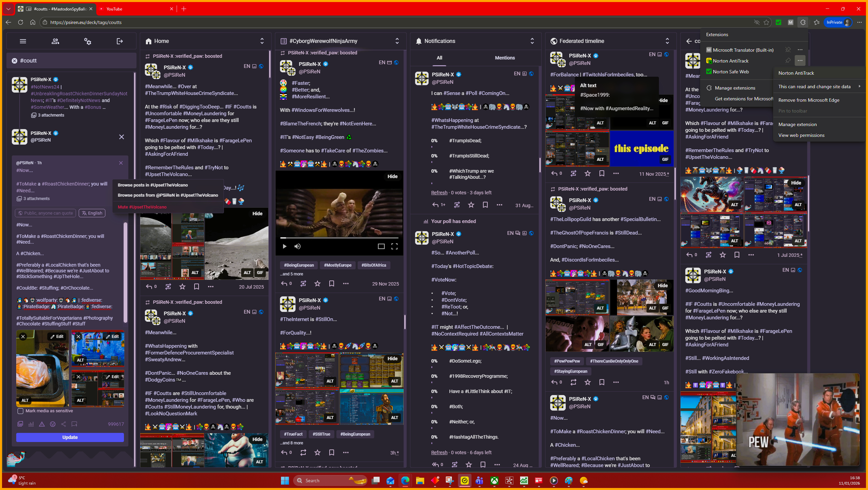Hide media in CyborgWerewolfNinjaArmy video post
This screenshot has height=490, width=868.
392,176
